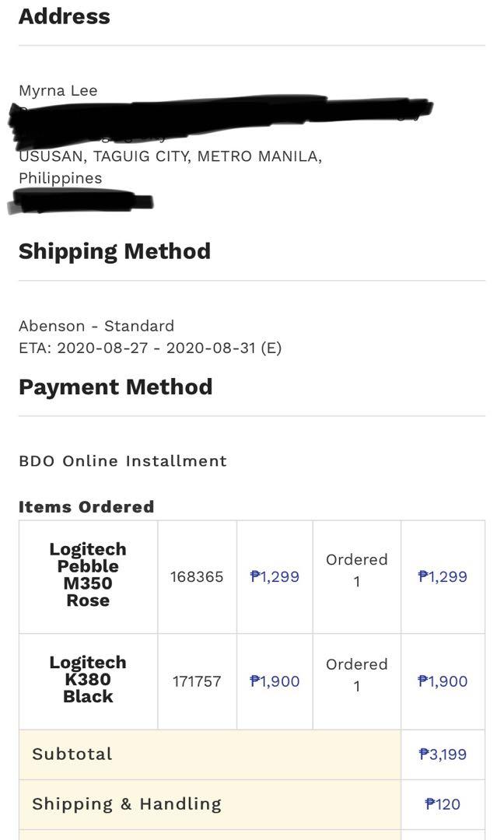Click the ₱1,299 unit price of Pebble M350
This screenshot has width=504, height=840.
(x=275, y=576)
